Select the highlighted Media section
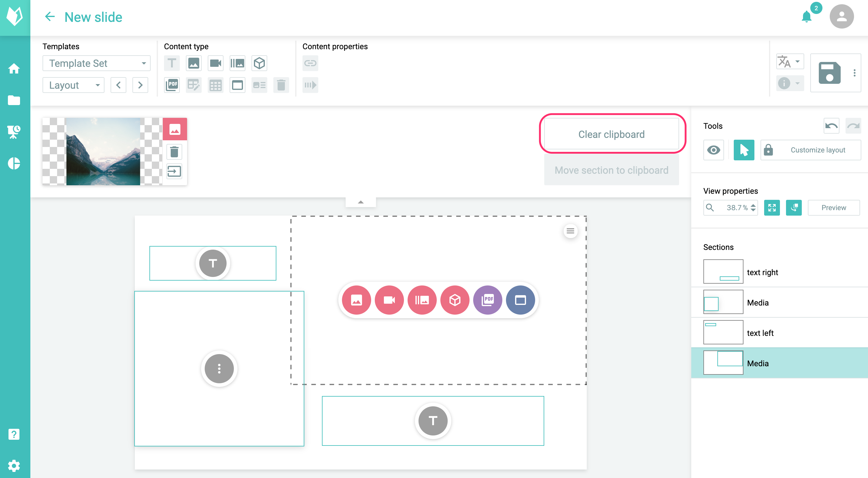868x478 pixels. click(780, 363)
